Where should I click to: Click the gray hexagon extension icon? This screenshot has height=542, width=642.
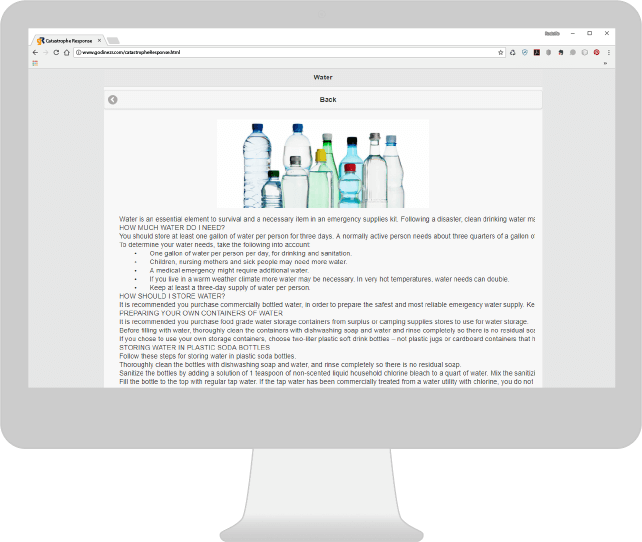(x=585, y=52)
